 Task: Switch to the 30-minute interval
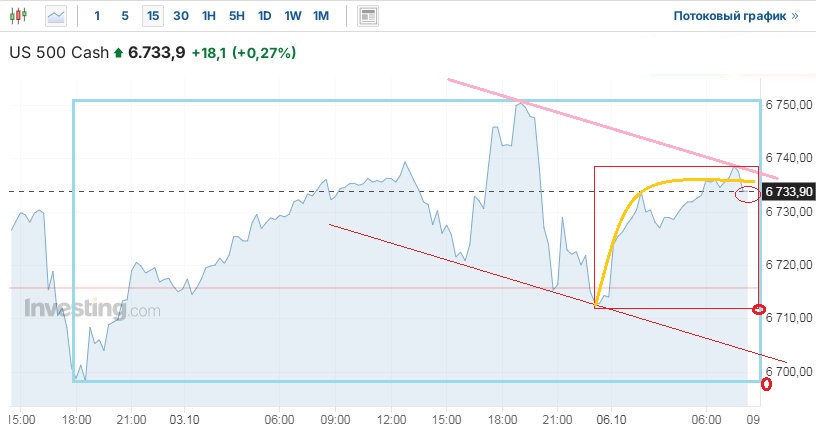pos(180,16)
